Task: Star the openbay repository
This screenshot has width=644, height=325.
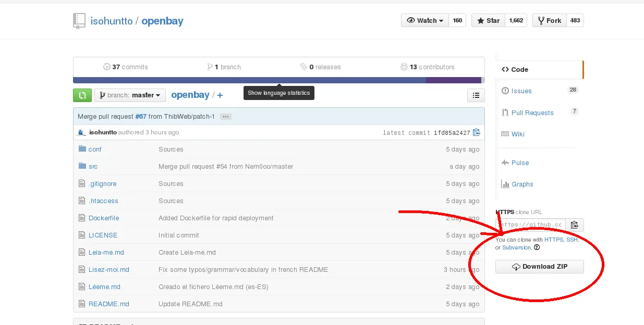Action: pyautogui.click(x=488, y=20)
